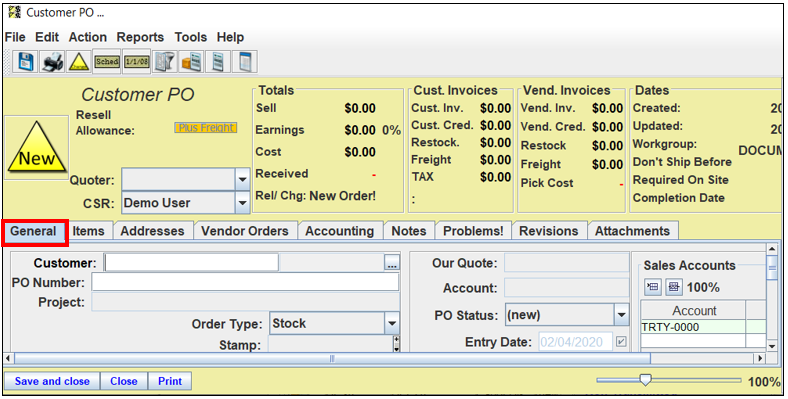
Task: Open the CSR Demo User dropdown
Action: (242, 203)
